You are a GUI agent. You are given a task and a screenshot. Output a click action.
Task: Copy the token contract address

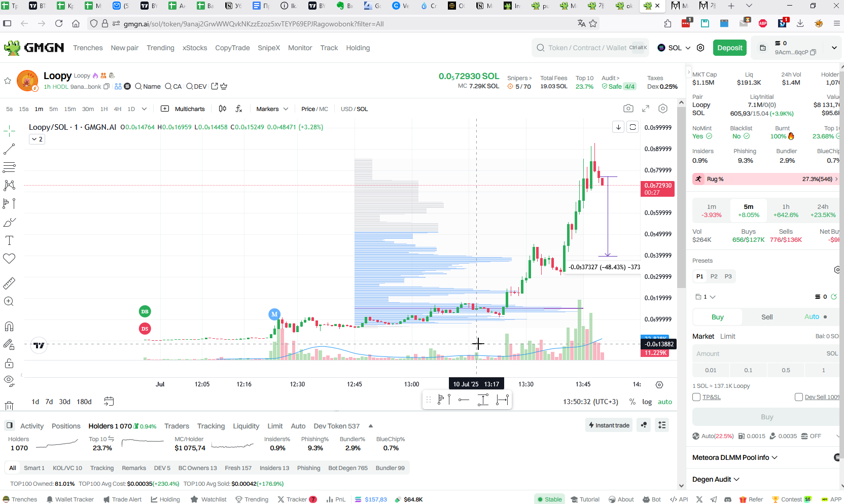click(x=107, y=87)
